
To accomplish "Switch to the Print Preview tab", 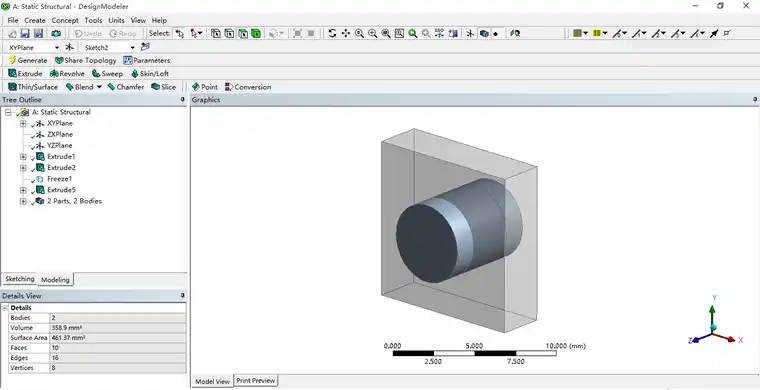I will pos(255,381).
